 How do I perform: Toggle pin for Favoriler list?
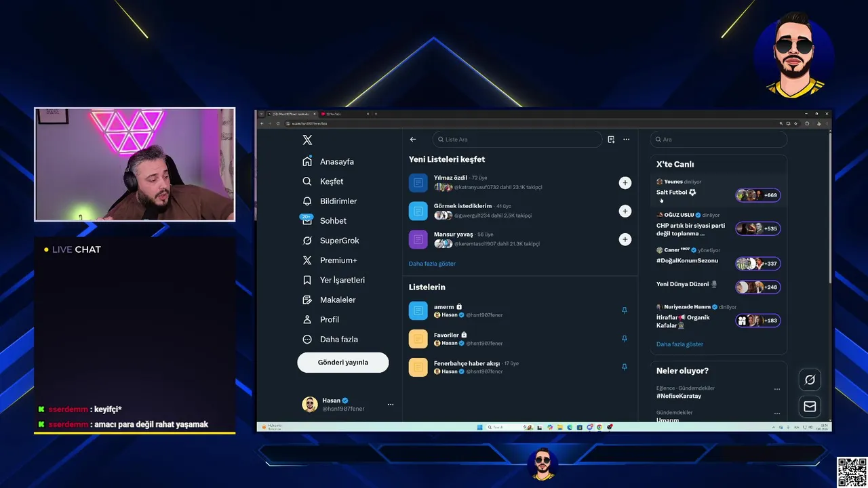point(625,339)
